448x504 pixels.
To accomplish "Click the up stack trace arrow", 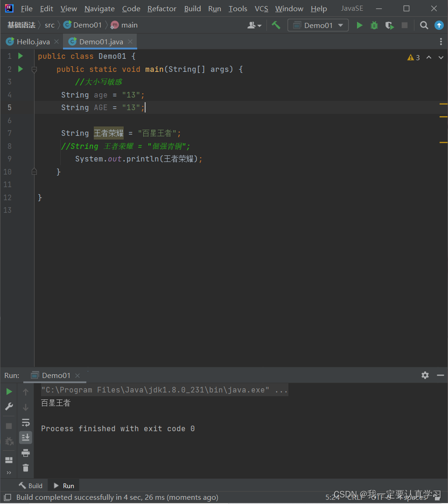I will (26, 392).
